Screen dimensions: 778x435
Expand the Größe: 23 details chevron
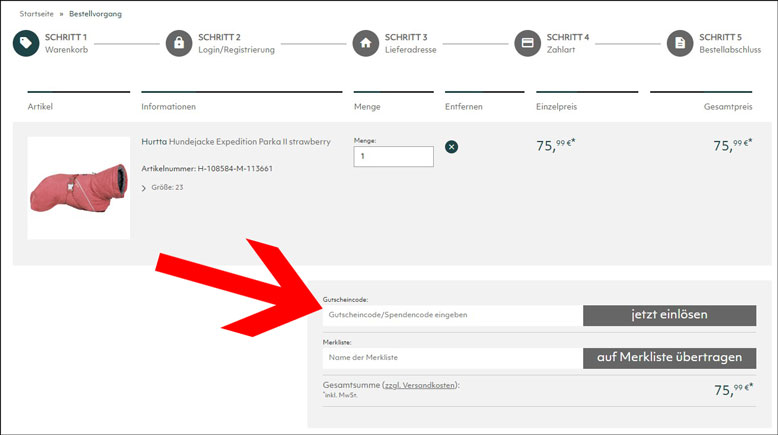pyautogui.click(x=144, y=188)
